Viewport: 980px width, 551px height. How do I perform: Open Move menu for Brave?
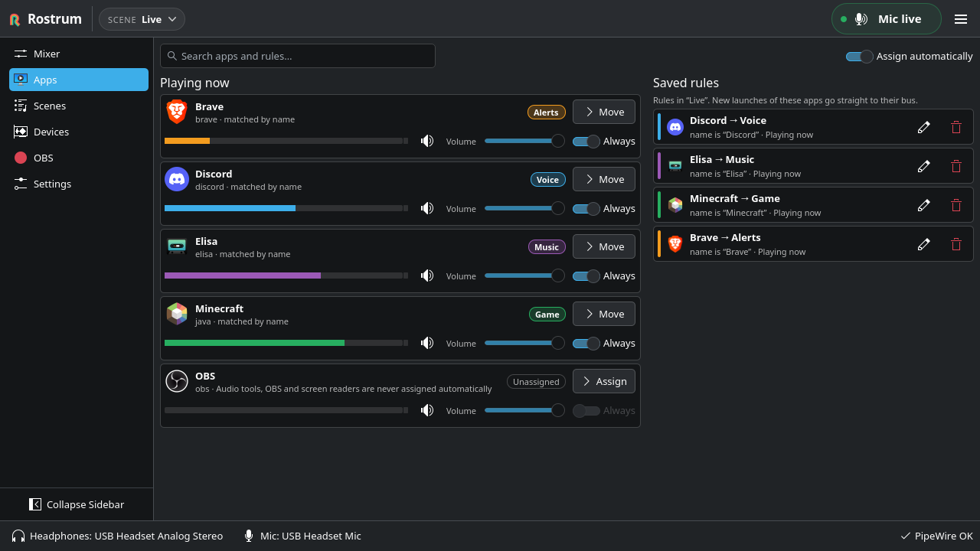click(604, 112)
